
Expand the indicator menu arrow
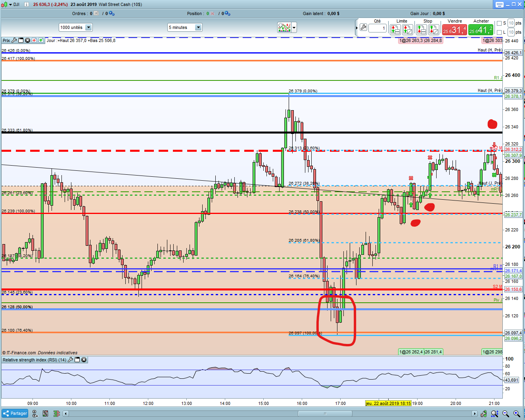(x=294, y=27)
